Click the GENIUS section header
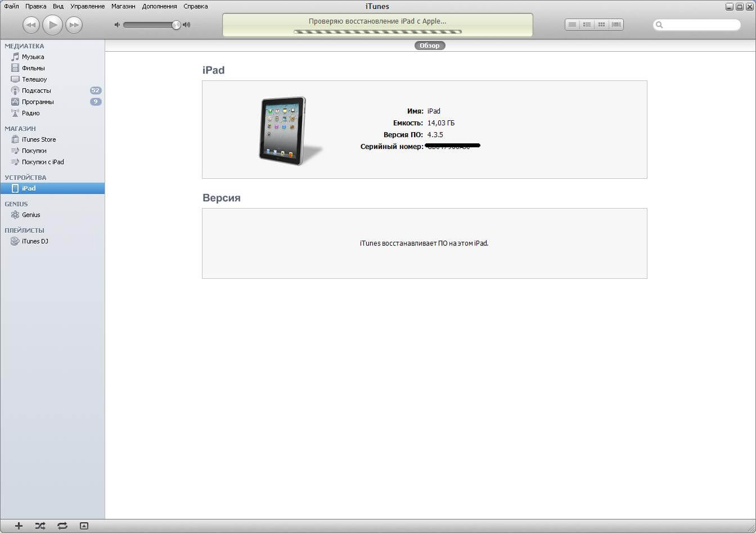This screenshot has width=756, height=533. point(16,204)
